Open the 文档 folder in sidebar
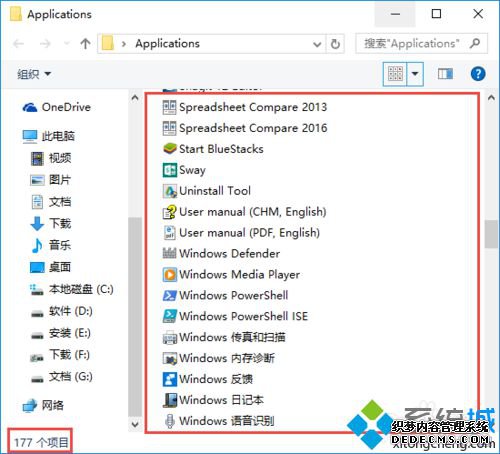This screenshot has width=500, height=454. coord(51,202)
